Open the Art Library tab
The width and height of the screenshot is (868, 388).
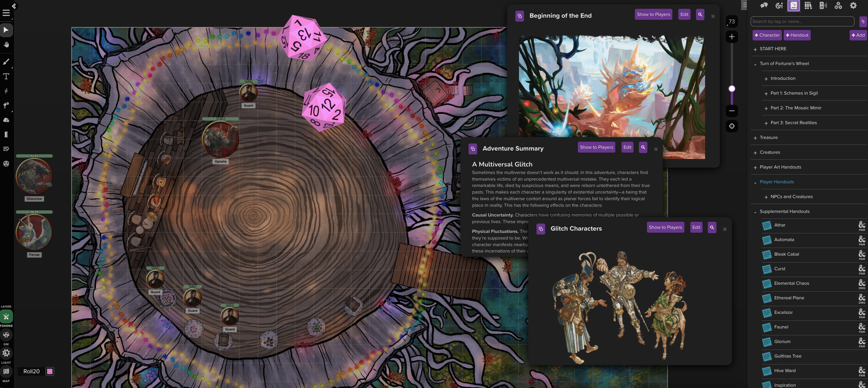779,6
